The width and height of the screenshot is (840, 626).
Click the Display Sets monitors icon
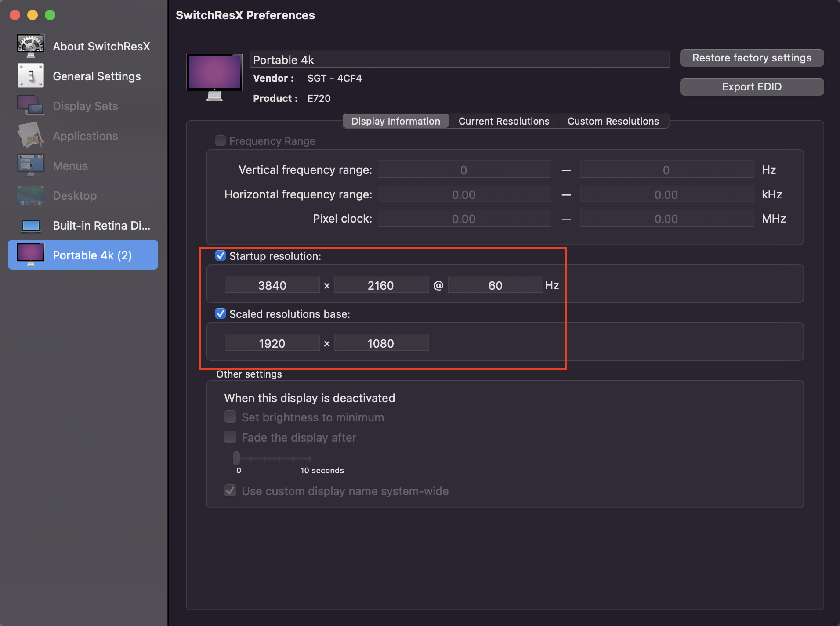click(x=30, y=106)
